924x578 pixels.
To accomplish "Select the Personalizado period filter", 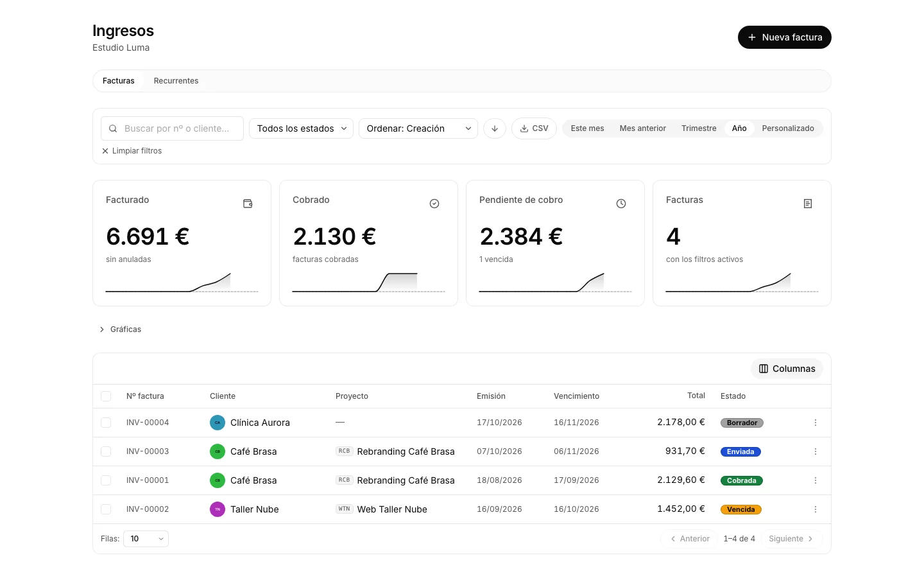I will (x=788, y=128).
